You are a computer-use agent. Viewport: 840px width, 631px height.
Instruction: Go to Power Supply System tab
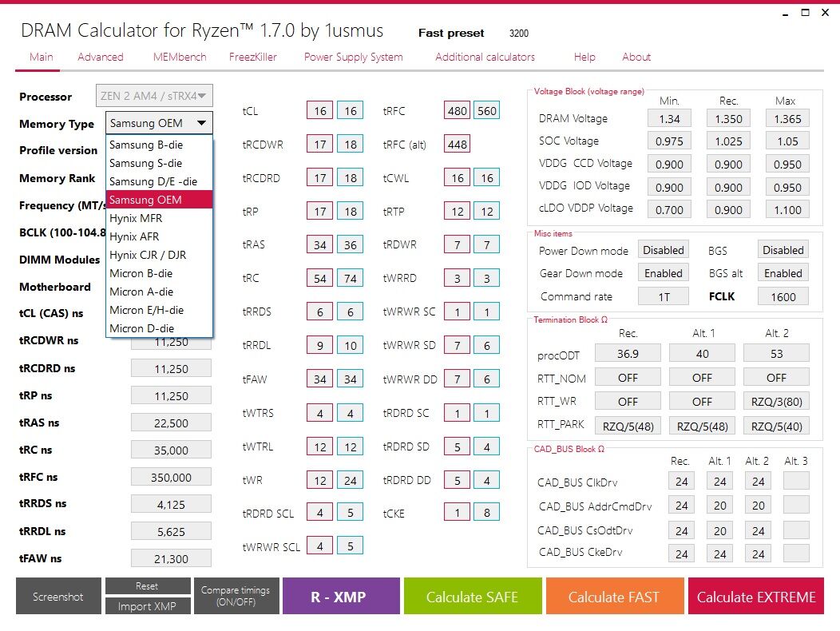click(x=353, y=57)
